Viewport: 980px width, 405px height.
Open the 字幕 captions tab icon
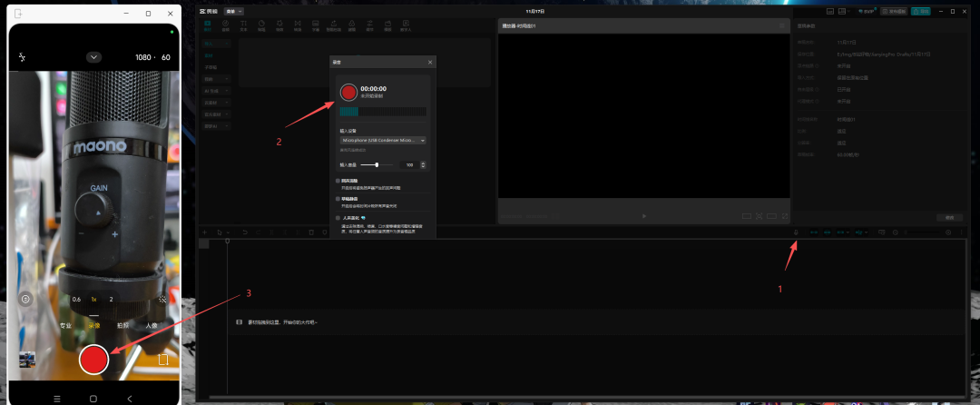[316, 25]
